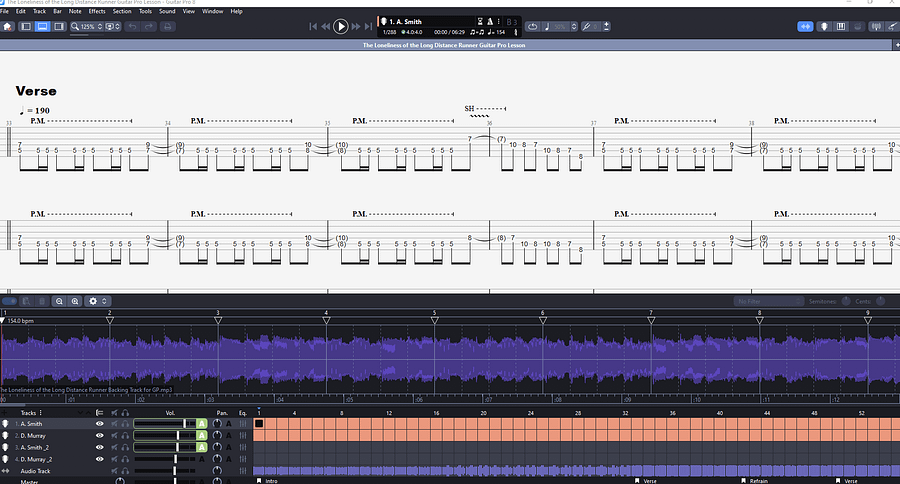The width and height of the screenshot is (900, 484).
Task: Open the line-in tuner icon
Action: point(876,26)
